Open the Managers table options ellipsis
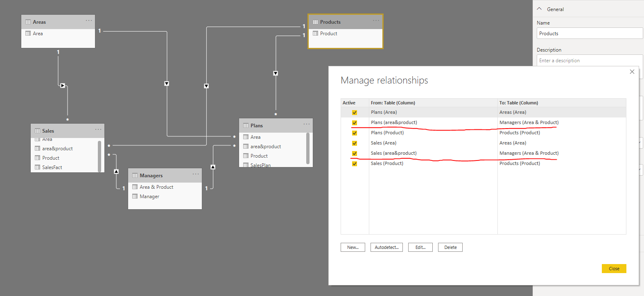This screenshot has width=644, height=296. (x=196, y=174)
